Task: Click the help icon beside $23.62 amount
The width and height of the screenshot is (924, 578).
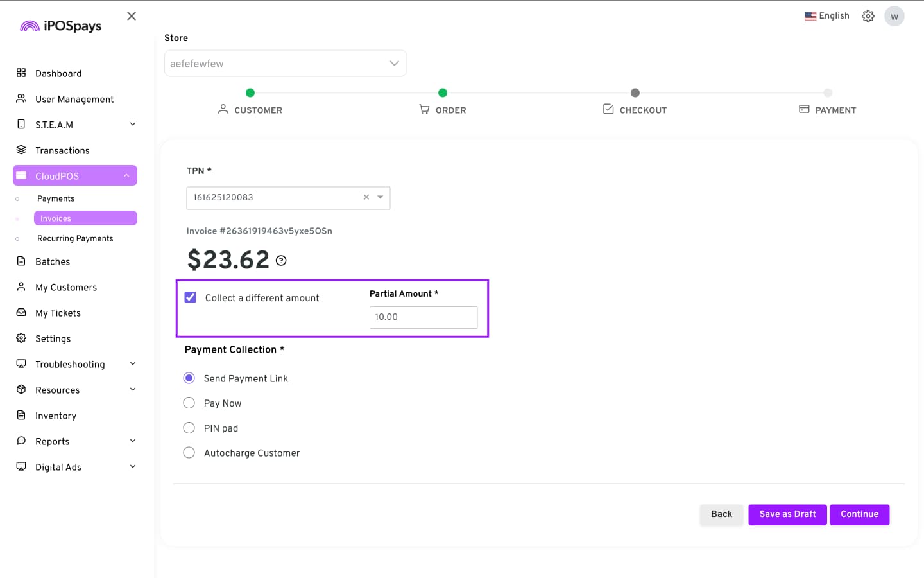Action: 281,261
